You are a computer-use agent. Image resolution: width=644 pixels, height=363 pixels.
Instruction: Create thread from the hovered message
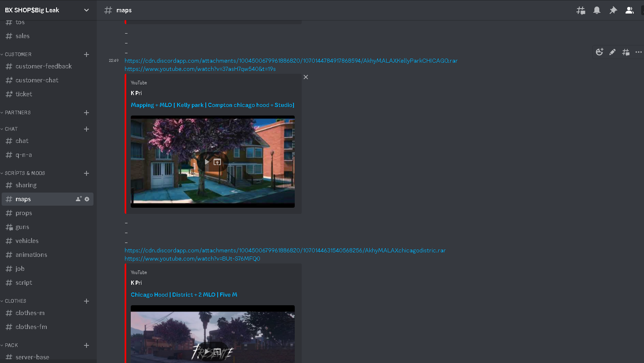point(626,52)
